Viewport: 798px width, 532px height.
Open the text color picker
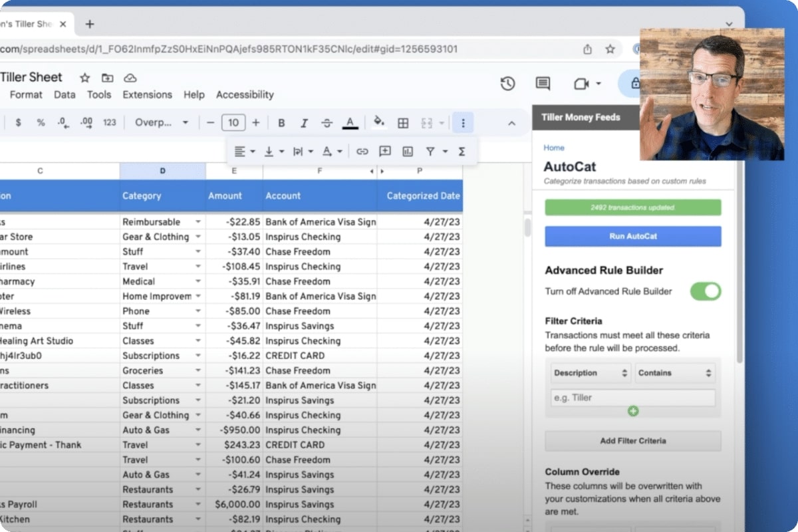click(x=350, y=123)
